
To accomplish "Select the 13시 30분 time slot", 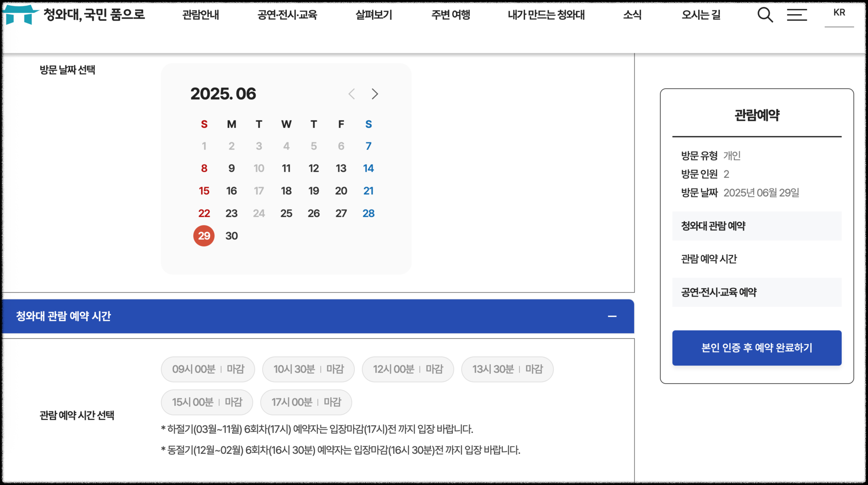I will [507, 369].
